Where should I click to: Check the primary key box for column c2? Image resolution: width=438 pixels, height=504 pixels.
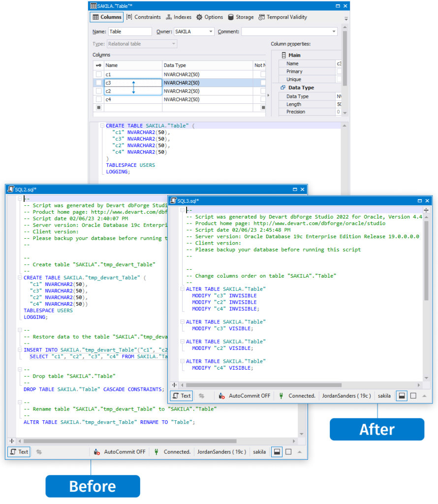click(98, 91)
